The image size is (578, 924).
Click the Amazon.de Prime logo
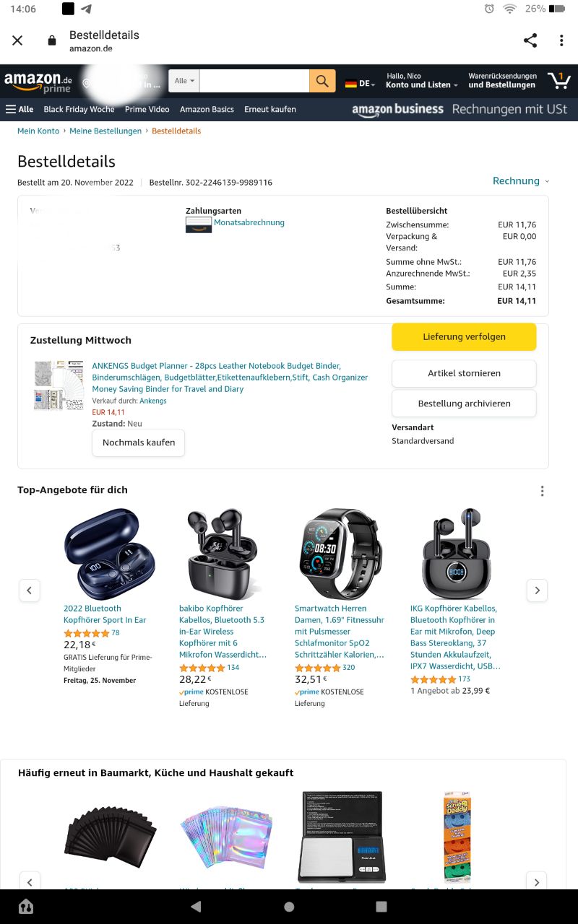pyautogui.click(x=38, y=82)
